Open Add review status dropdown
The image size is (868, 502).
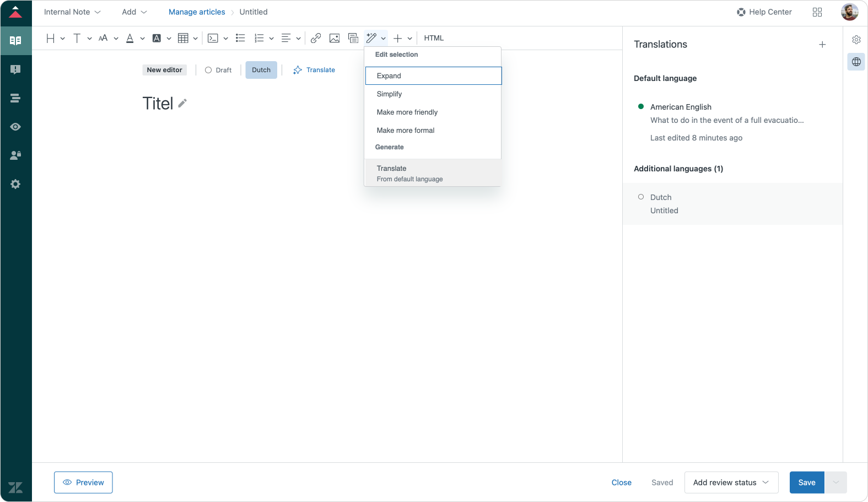click(x=731, y=483)
